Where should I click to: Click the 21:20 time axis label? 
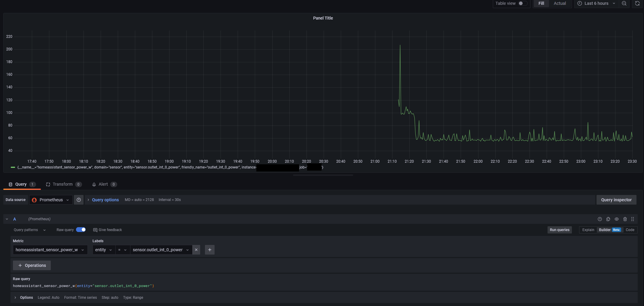click(x=409, y=162)
